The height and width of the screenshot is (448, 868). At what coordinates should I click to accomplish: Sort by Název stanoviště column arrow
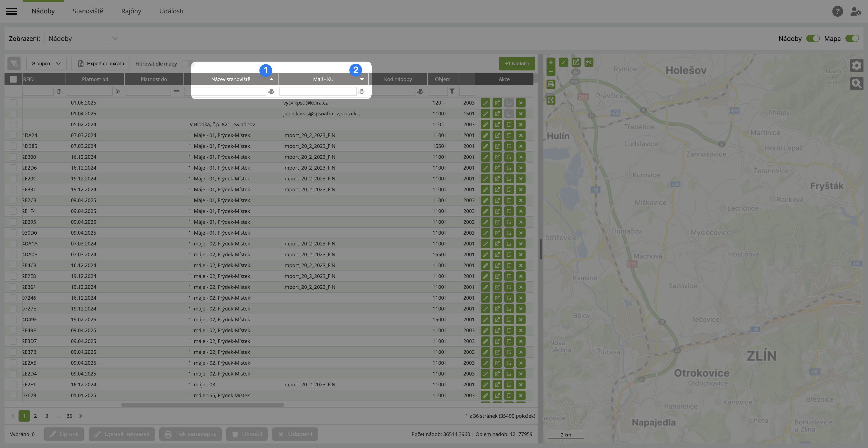pos(271,79)
